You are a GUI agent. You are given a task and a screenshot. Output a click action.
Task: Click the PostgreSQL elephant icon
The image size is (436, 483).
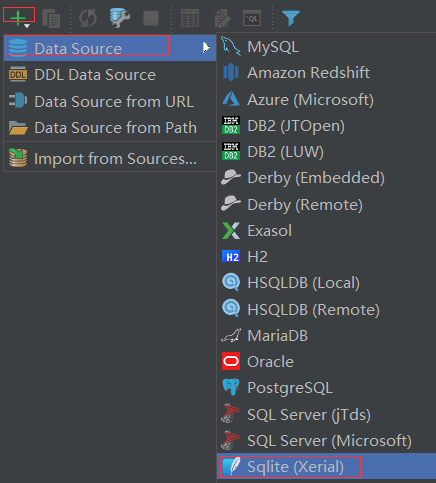click(231, 387)
